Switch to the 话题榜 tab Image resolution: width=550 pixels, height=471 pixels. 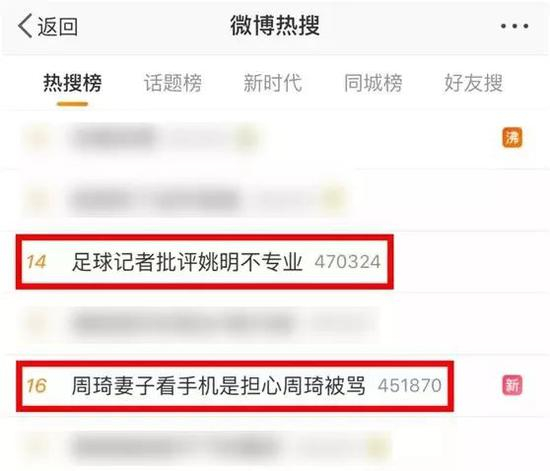point(173,83)
